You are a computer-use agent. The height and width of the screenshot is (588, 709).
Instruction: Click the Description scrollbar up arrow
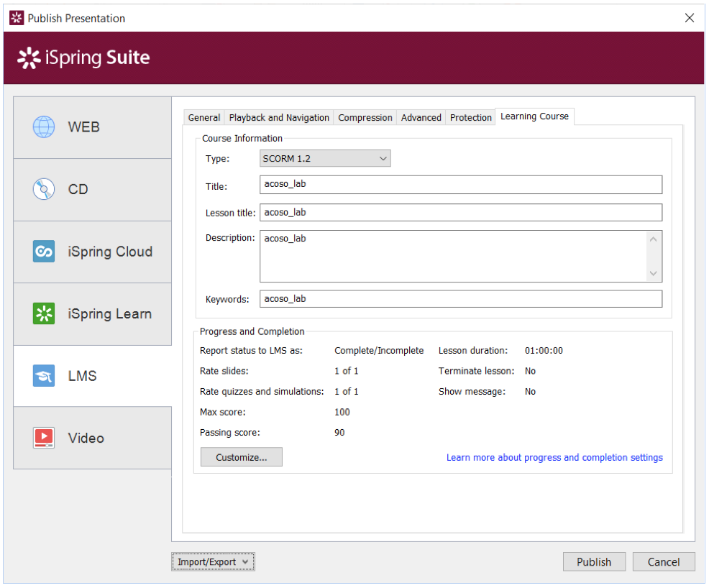[654, 239]
